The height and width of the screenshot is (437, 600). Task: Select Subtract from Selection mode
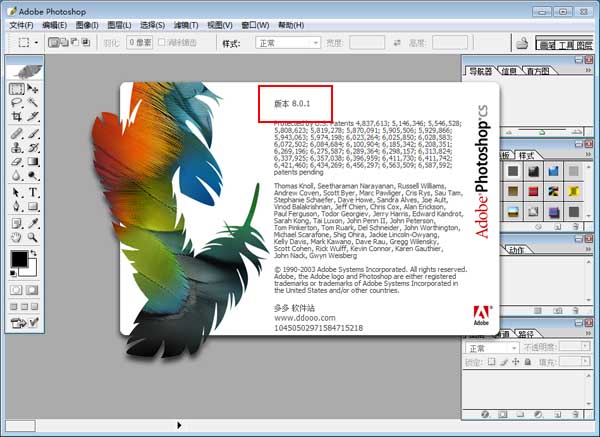[x=75, y=42]
